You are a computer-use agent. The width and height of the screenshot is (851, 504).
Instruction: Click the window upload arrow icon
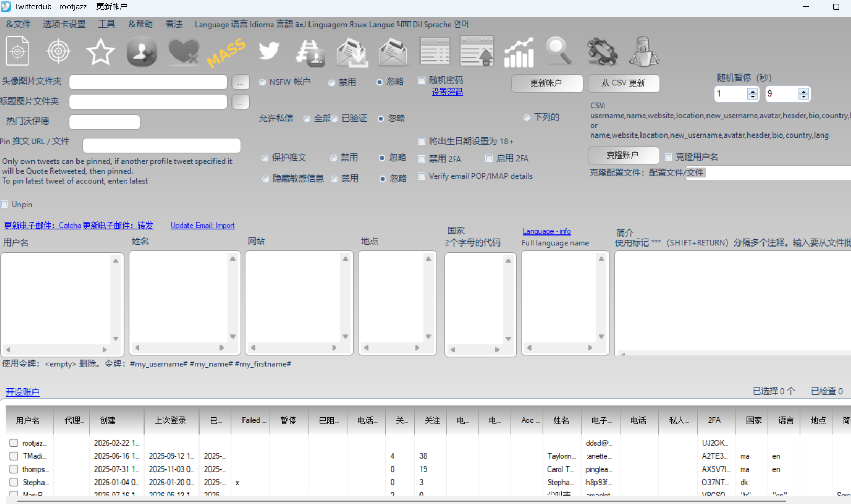coord(477,51)
